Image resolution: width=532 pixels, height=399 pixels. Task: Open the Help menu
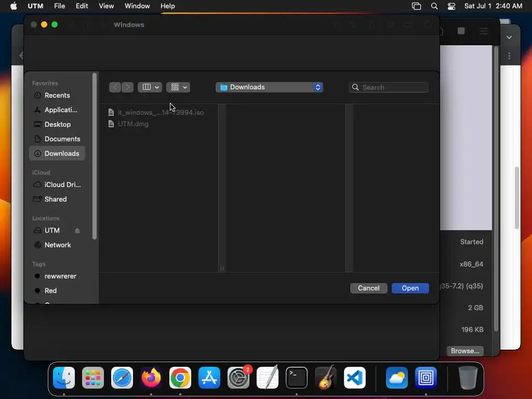pos(168,6)
